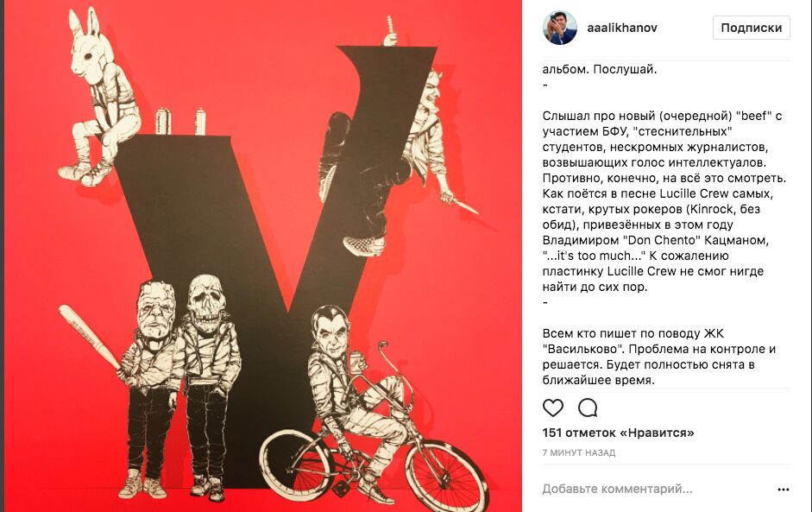Click the caption line альбом. Послушай.
Screen dimensions: 812x512
point(600,69)
